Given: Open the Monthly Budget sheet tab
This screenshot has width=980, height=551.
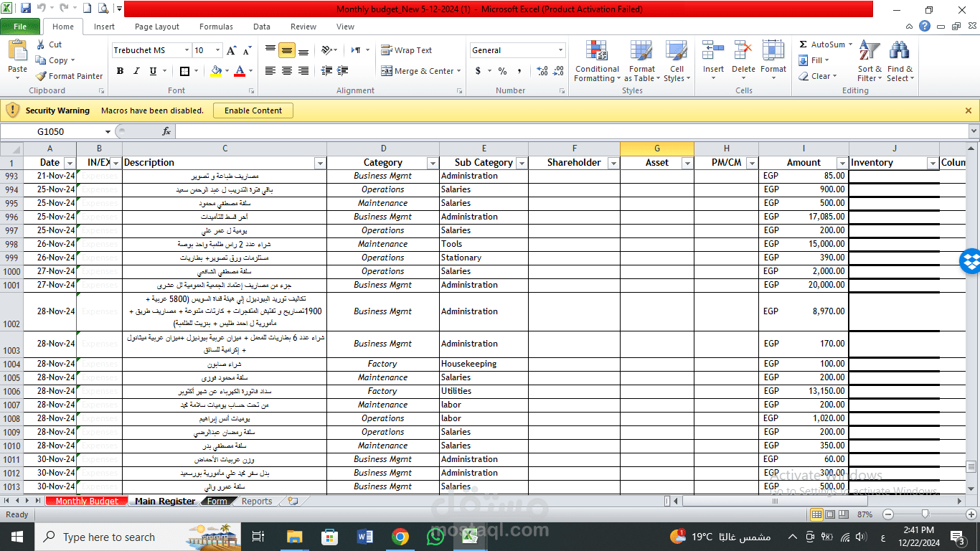Looking at the screenshot, I should (87, 501).
